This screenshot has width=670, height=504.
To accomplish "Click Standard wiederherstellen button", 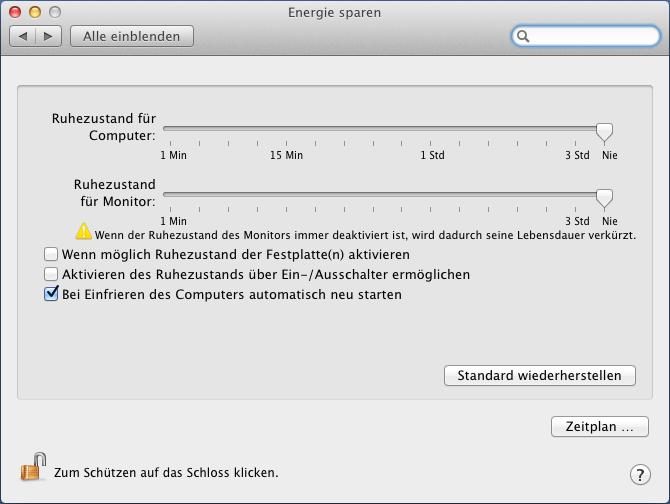I will point(540,375).
